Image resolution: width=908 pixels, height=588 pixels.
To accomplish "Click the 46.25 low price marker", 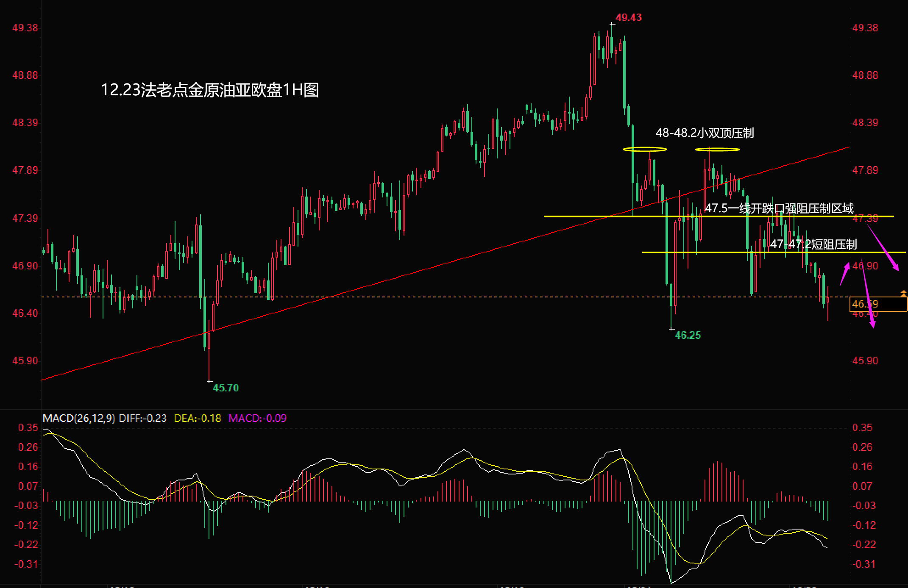I will 688,335.
